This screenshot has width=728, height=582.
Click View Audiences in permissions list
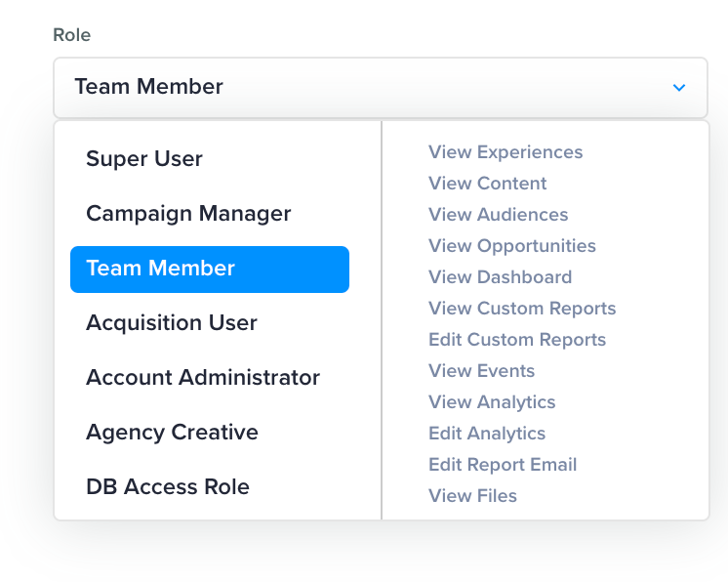498,215
